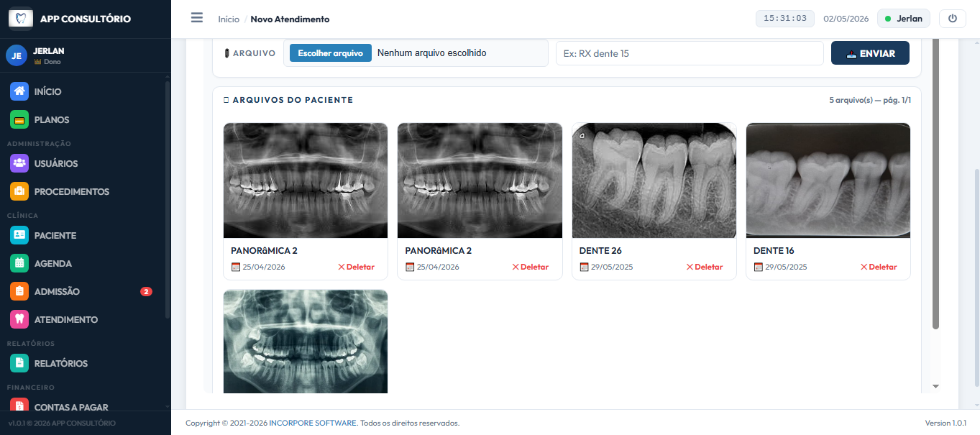This screenshot has height=435, width=980.
Task: Click the Escolher arquivo button
Action: coord(331,53)
